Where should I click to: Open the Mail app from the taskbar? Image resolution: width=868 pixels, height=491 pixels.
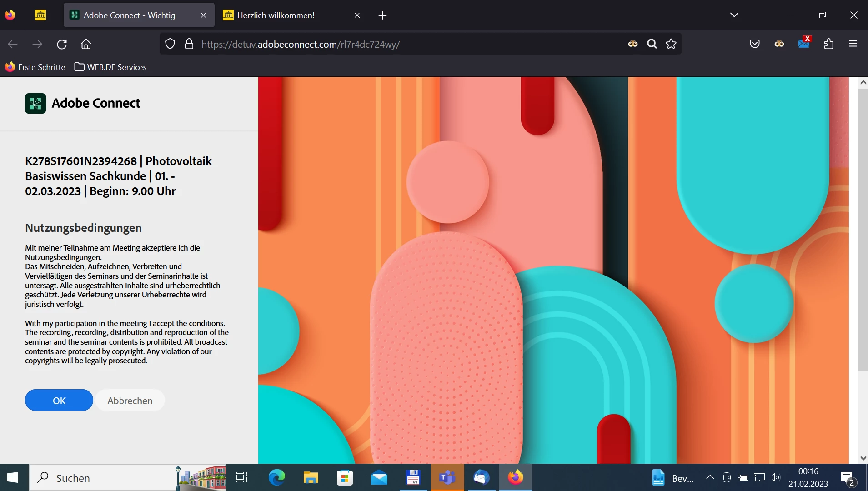tap(379, 477)
